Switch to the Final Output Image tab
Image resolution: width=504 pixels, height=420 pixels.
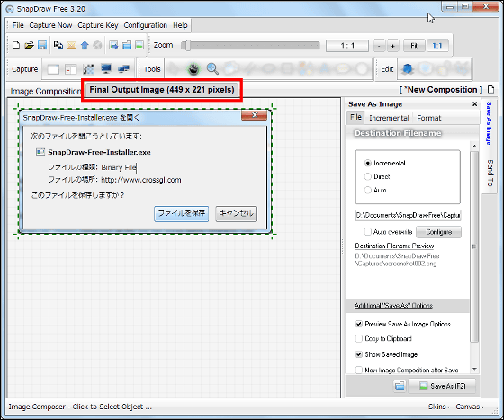tap(162, 90)
